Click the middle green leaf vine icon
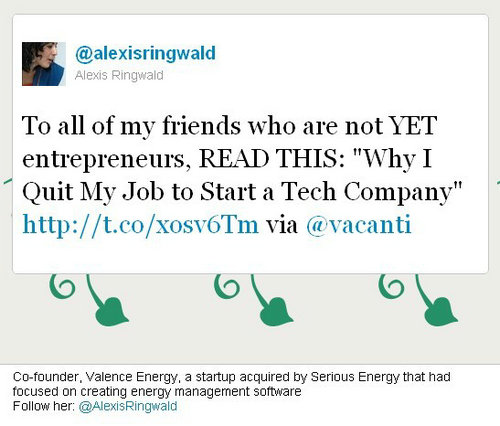This screenshot has width=500, height=426. [272, 300]
